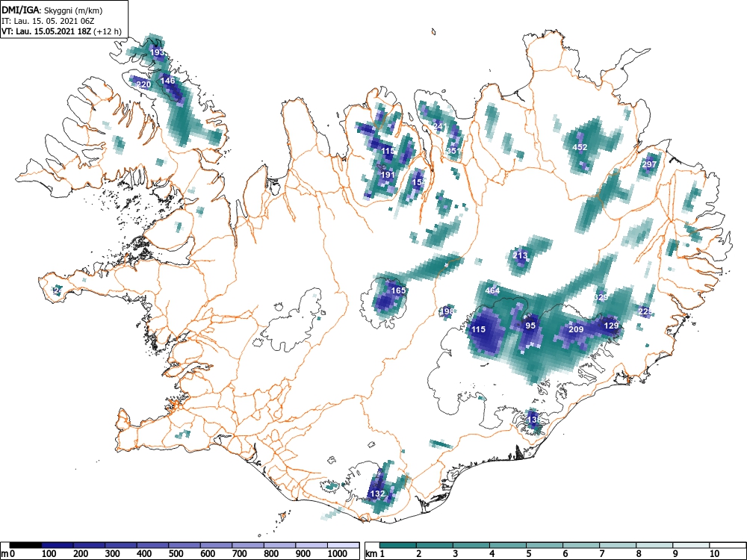Image resolution: width=747 pixels, height=560 pixels.
Task: Click the 241 value label
Action: click(x=440, y=126)
